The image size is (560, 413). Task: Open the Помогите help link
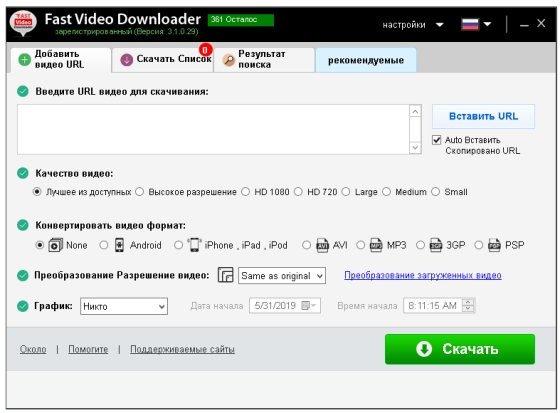pyautogui.click(x=88, y=349)
